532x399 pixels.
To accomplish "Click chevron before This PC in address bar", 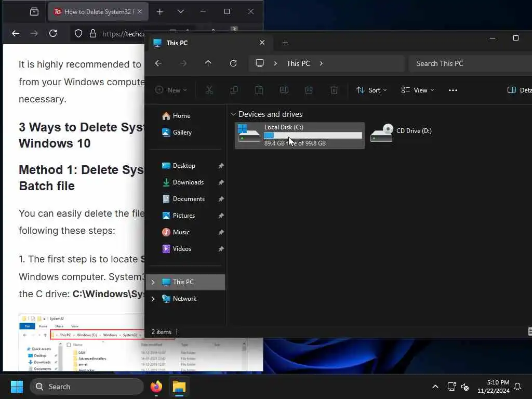I will click(x=275, y=63).
